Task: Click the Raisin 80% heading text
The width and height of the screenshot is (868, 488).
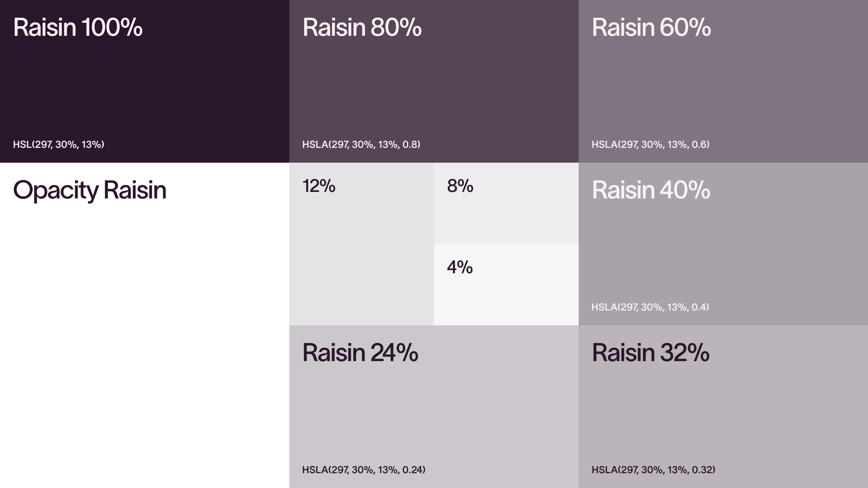Action: (362, 27)
